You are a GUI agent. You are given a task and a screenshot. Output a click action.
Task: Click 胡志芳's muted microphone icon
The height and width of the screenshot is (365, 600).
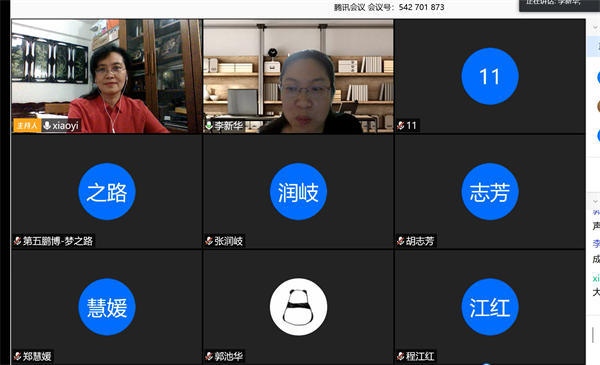pyautogui.click(x=401, y=241)
